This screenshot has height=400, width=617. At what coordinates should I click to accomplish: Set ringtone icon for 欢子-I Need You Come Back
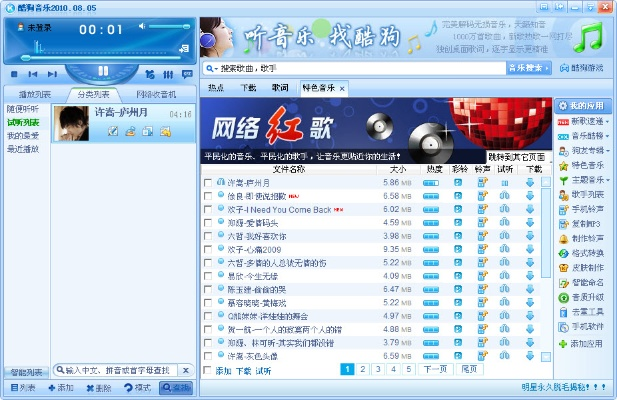[x=482, y=209]
